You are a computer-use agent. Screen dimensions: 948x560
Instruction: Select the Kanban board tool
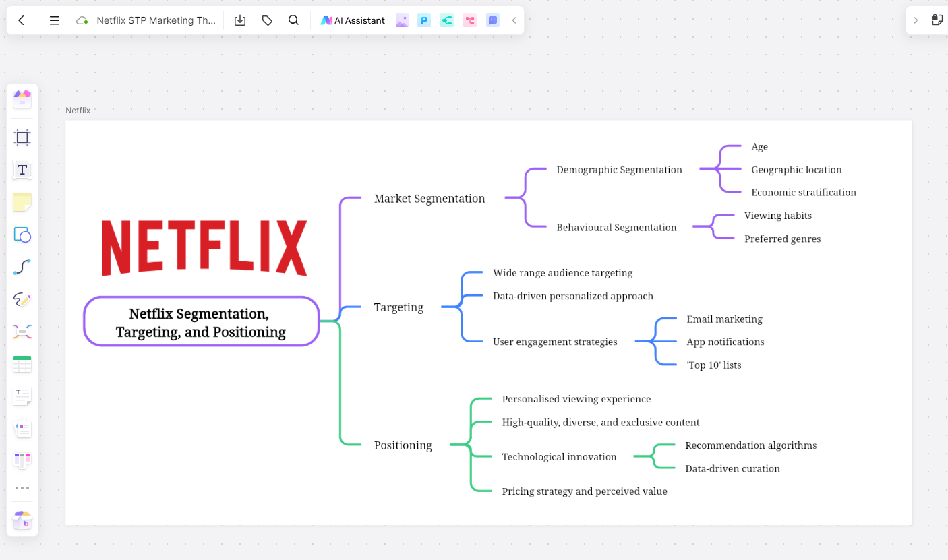[22, 461]
